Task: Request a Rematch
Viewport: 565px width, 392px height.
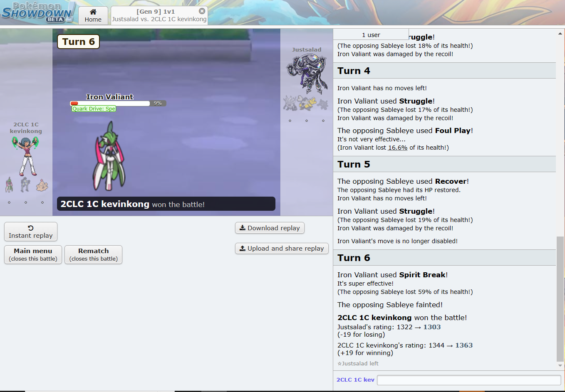Action: (x=94, y=254)
